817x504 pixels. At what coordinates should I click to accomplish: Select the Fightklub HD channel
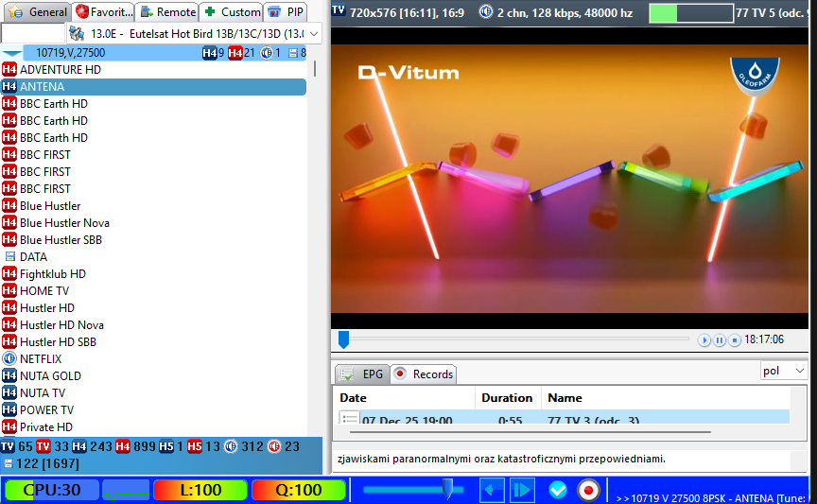(154, 273)
